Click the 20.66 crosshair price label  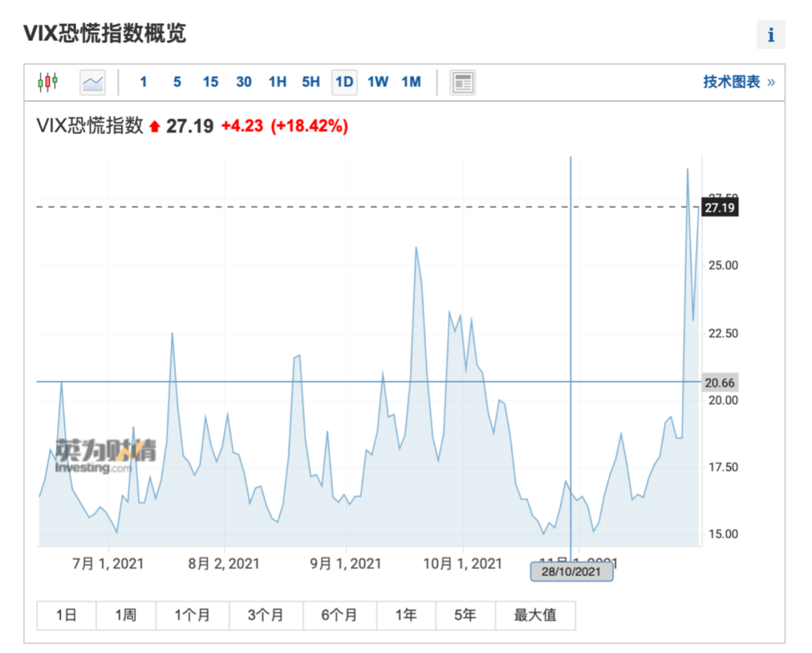pyautogui.click(x=720, y=383)
